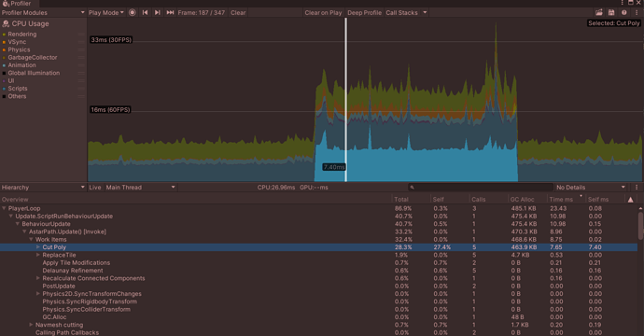The width and height of the screenshot is (644, 336).
Task: Click the UI color swatch
Action: click(4, 81)
